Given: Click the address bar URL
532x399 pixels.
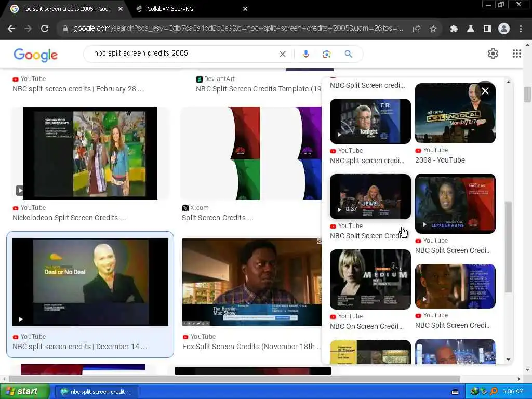Looking at the screenshot, I should pyautogui.click(x=238, y=29).
